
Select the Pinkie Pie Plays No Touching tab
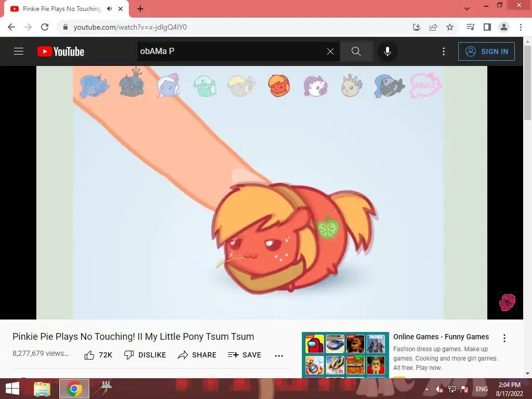click(62, 9)
